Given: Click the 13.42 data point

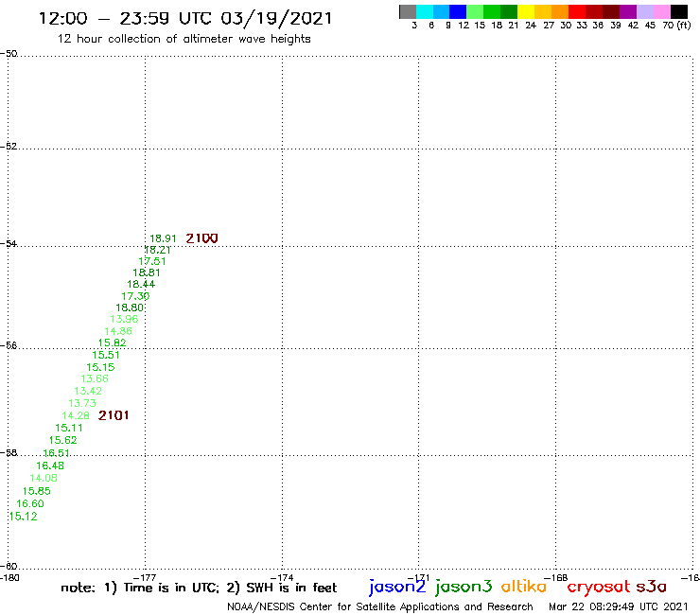Looking at the screenshot, I should pyautogui.click(x=88, y=391).
